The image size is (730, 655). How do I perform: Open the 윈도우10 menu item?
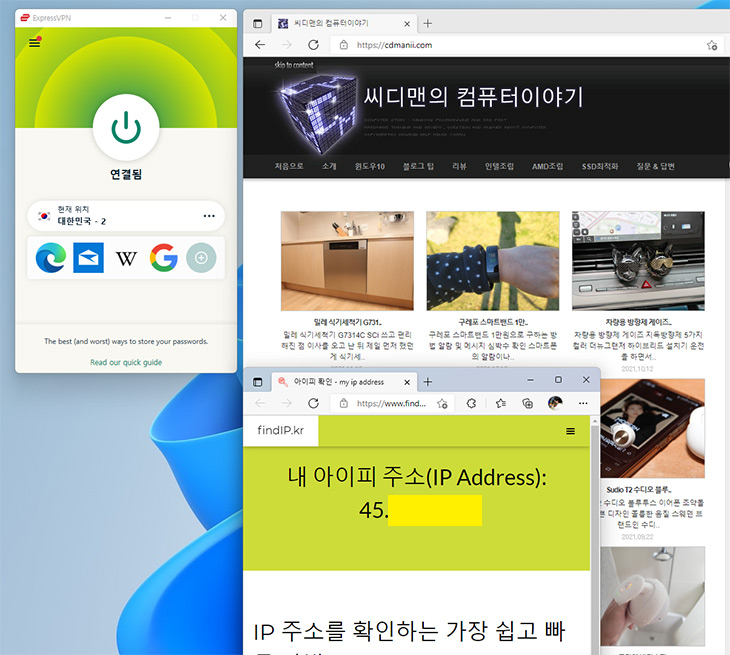370,166
